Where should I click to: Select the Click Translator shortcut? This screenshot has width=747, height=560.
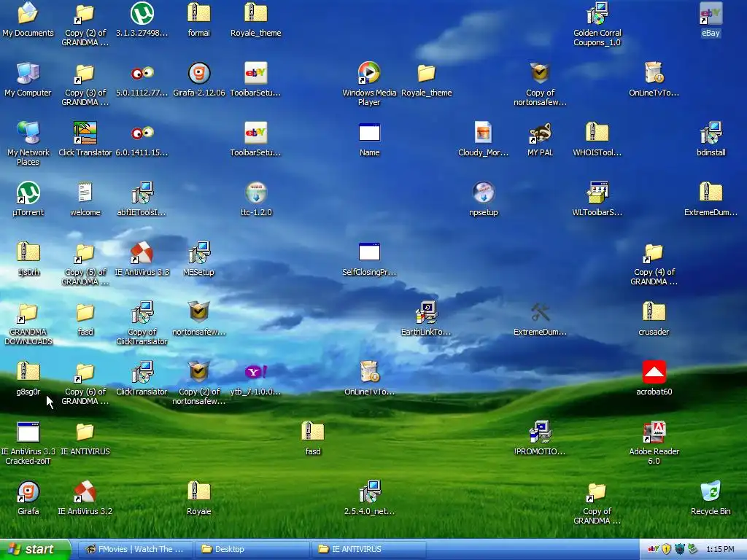click(85, 133)
